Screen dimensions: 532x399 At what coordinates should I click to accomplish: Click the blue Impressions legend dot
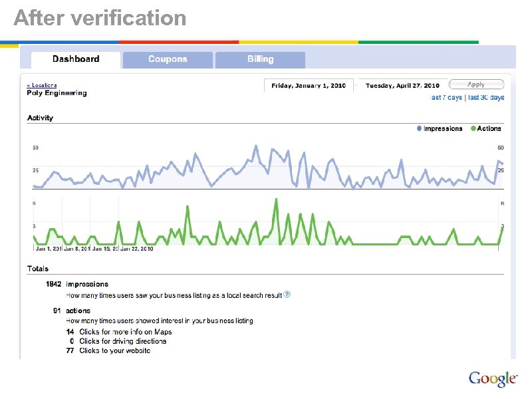pyautogui.click(x=419, y=128)
